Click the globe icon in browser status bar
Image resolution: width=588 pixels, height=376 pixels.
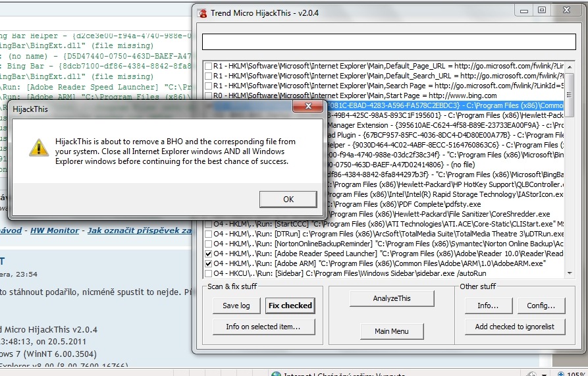point(277,374)
